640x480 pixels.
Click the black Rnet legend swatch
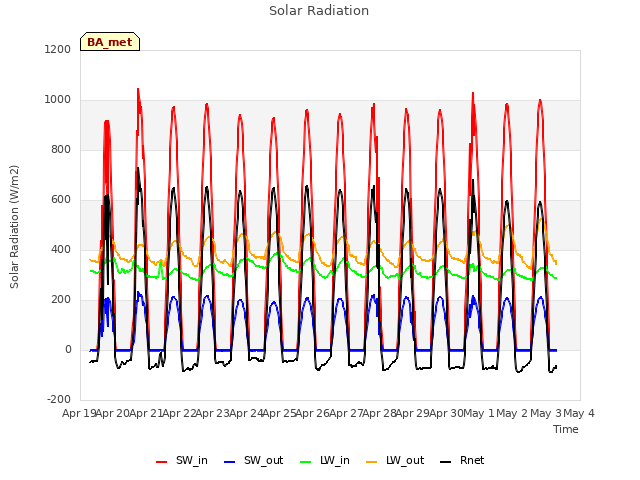click(446, 462)
